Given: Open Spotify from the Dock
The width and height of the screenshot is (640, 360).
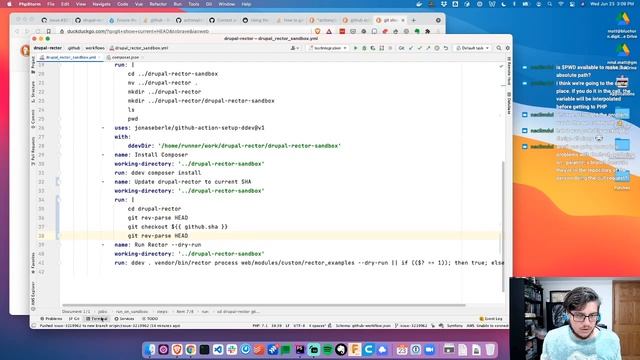Looking at the screenshot, I should coord(327,349).
